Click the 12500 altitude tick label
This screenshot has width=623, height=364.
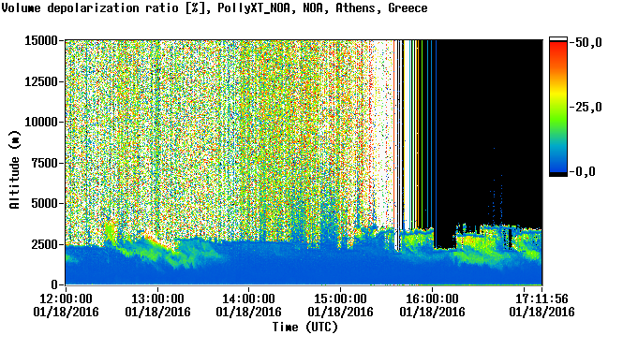[x=41, y=81]
